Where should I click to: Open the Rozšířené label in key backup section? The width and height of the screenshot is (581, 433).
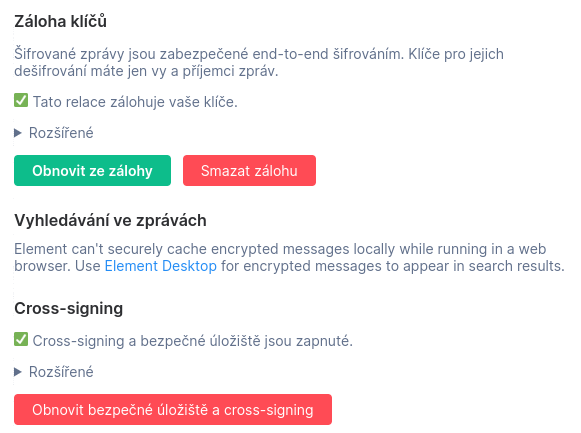(x=61, y=133)
